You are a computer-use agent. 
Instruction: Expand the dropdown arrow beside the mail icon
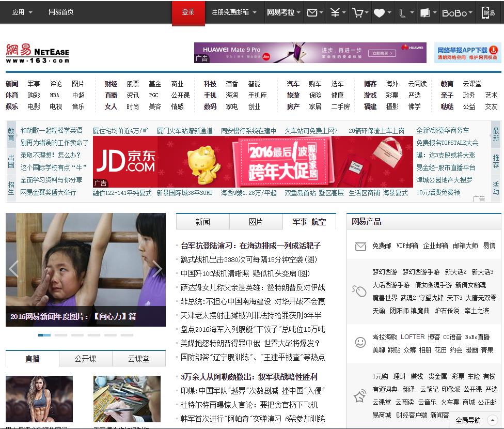click(x=321, y=12)
